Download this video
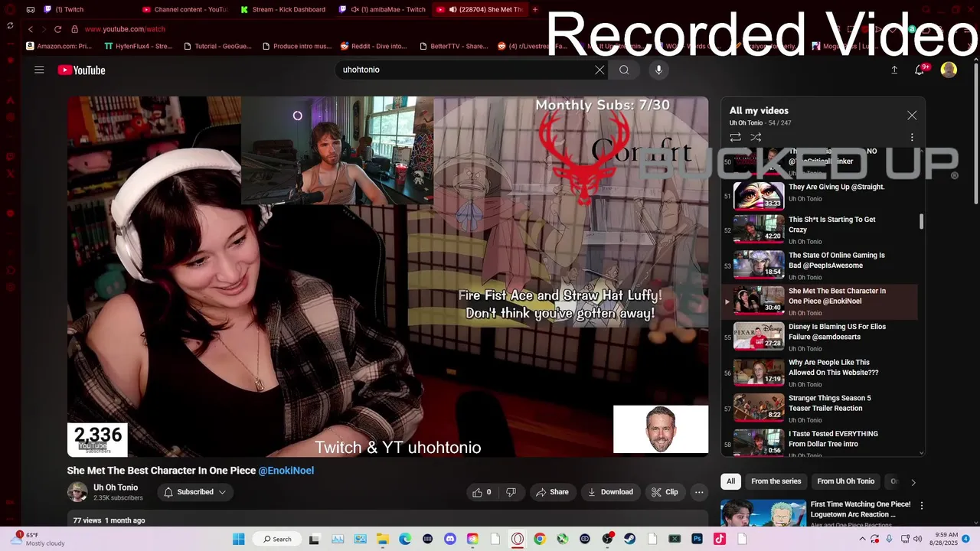Screen dimensions: 980x551 tap(610, 492)
